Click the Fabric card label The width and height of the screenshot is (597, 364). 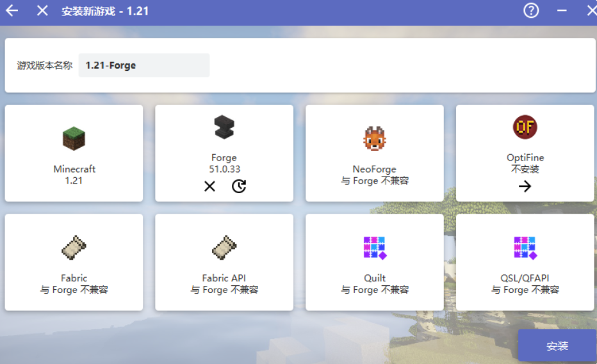(74, 278)
